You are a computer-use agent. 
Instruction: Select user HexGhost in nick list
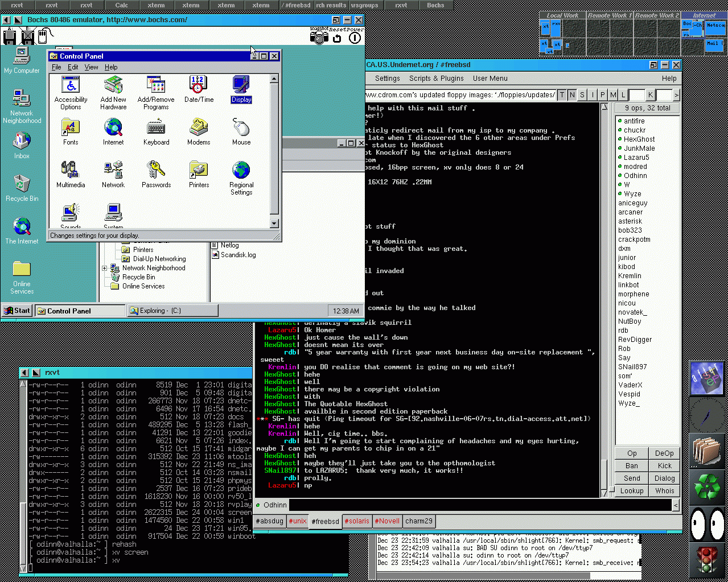point(639,139)
